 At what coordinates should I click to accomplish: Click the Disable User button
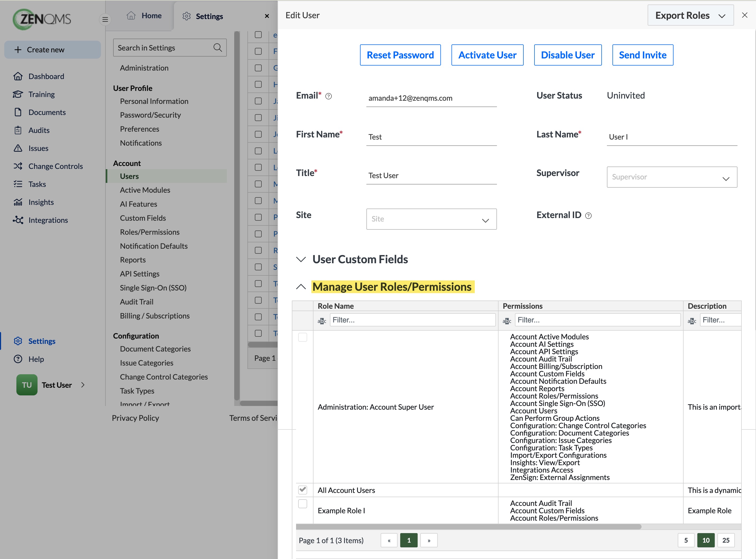[568, 55]
